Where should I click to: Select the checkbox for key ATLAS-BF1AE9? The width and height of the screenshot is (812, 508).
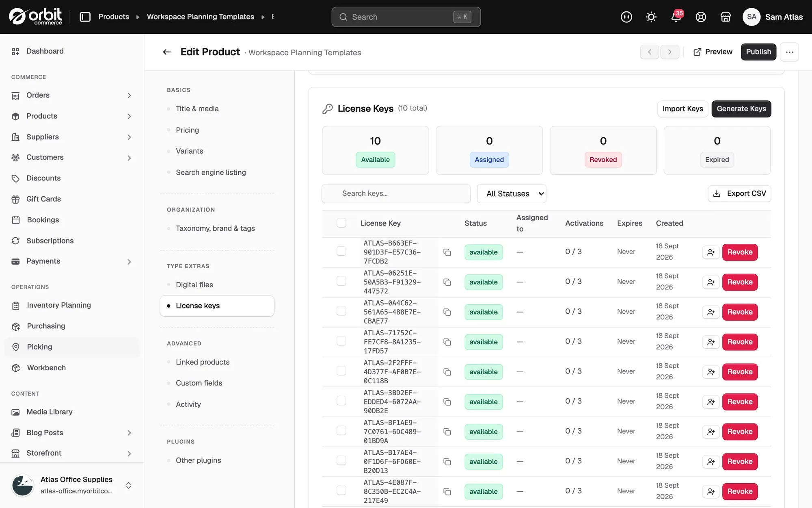click(341, 431)
